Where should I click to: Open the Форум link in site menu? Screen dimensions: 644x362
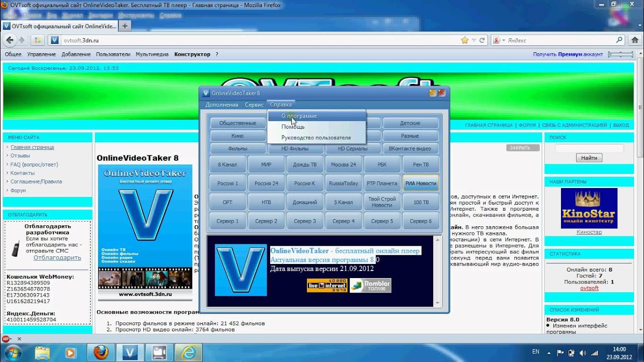(18, 191)
